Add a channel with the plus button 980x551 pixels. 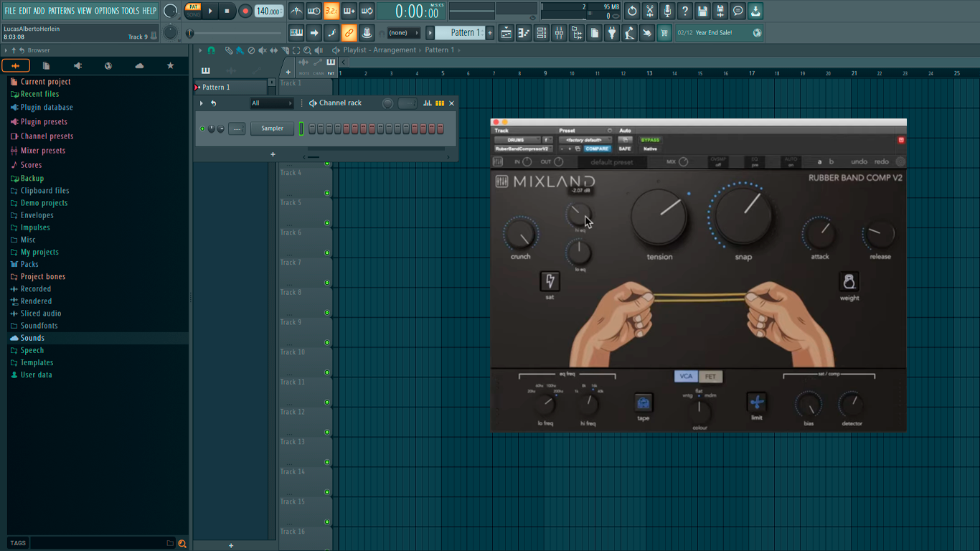273,154
